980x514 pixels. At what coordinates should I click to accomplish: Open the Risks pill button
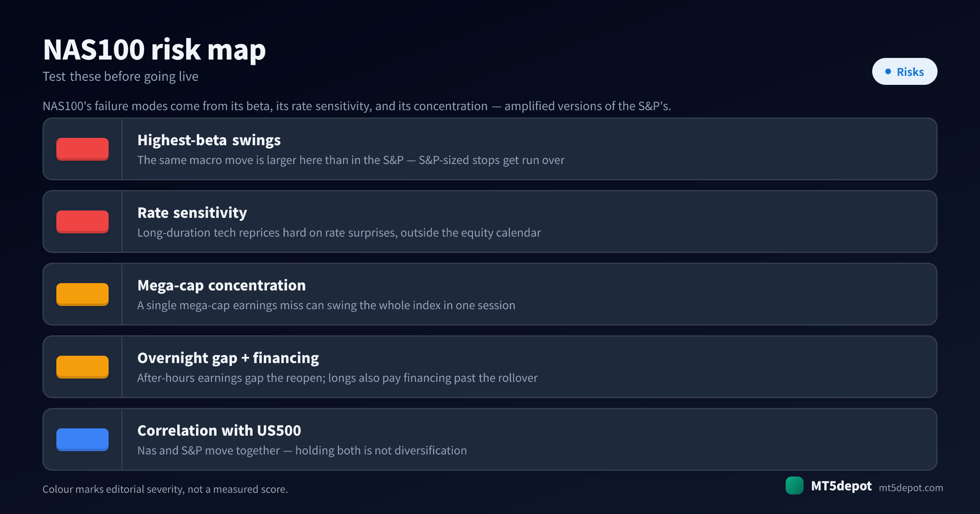(x=904, y=71)
